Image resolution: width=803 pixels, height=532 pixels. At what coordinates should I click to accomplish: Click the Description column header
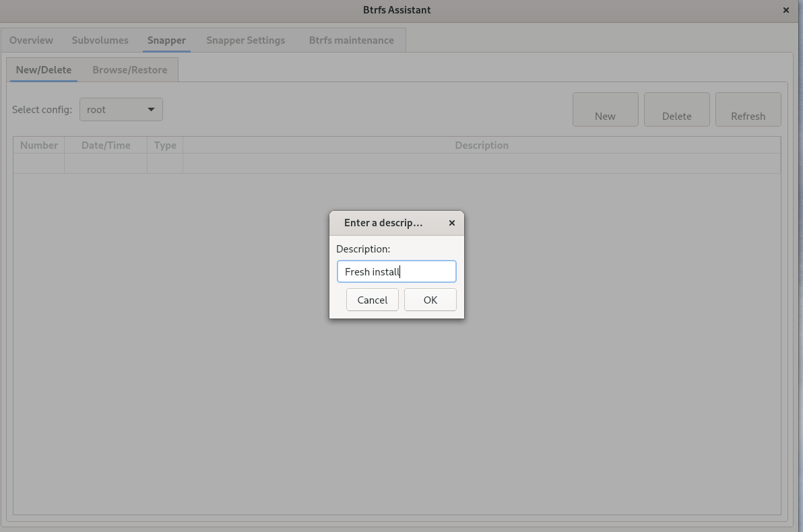(x=482, y=145)
